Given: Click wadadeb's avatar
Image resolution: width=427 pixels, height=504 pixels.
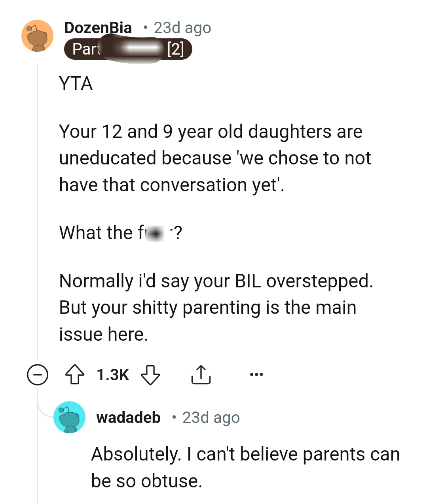Looking at the screenshot, I should pos(70,418).
